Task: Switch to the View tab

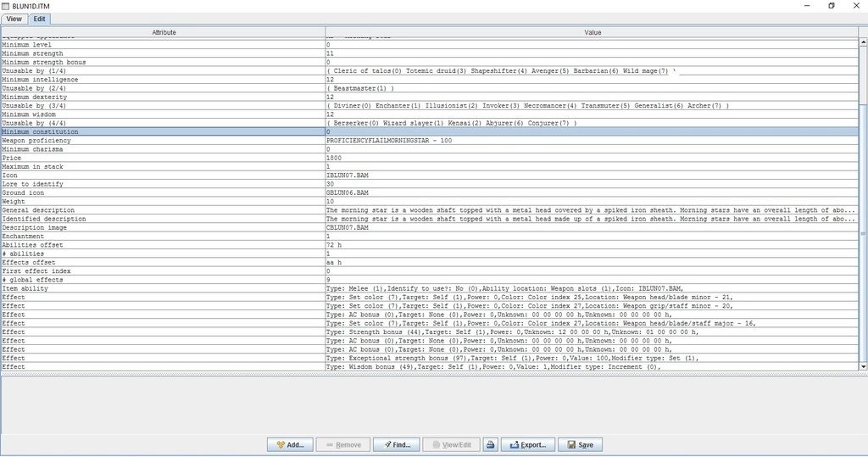Action: click(14, 19)
